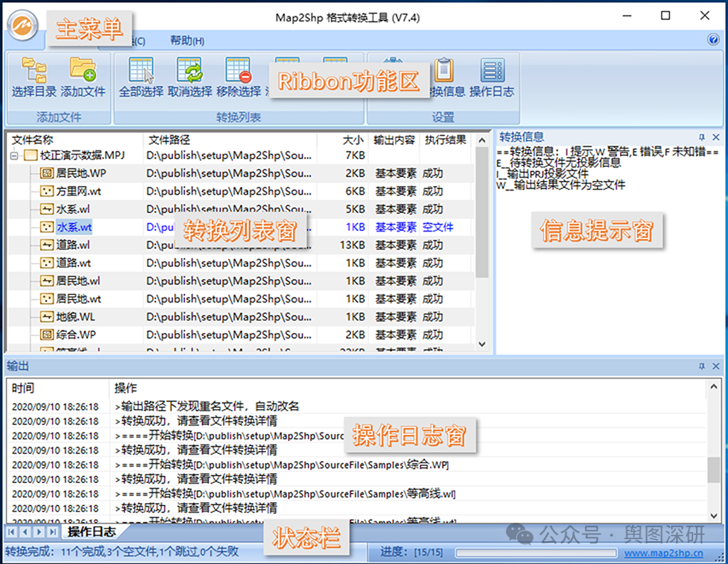Viewport: 728px width, 564px height.
Task: Click the 移除选择 remove icon
Action: (x=238, y=70)
